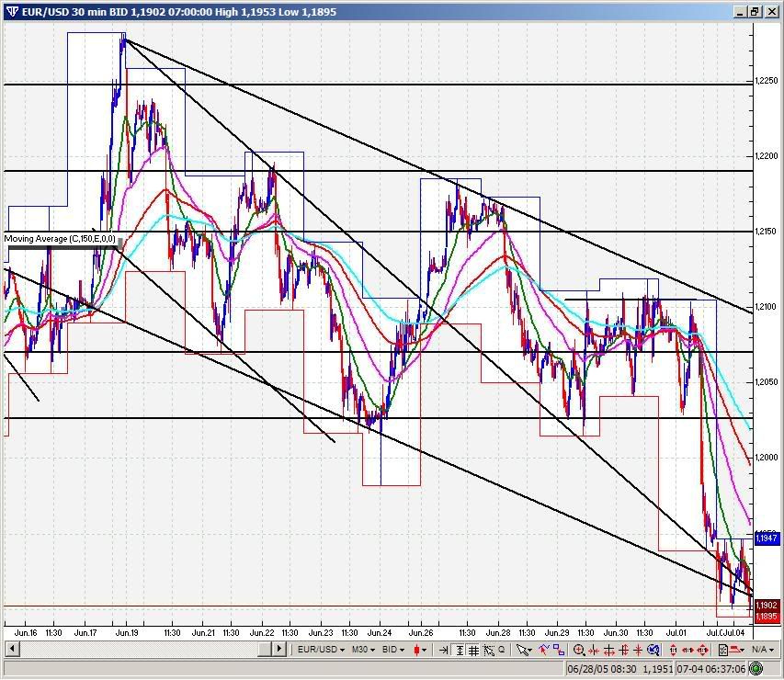Image resolution: width=784 pixels, height=680 pixels.
Task: Click the vertical 1:1 scale icon
Action: tap(673, 650)
